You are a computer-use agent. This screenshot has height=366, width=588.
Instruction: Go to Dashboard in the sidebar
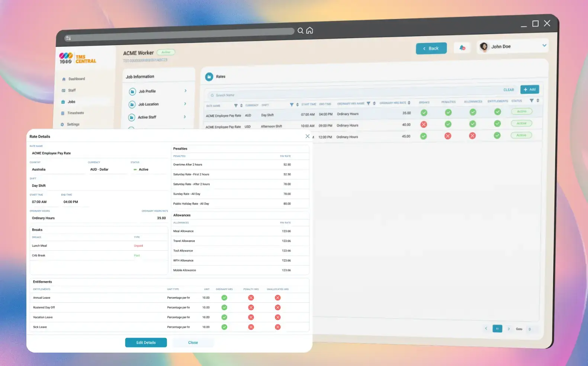point(76,79)
